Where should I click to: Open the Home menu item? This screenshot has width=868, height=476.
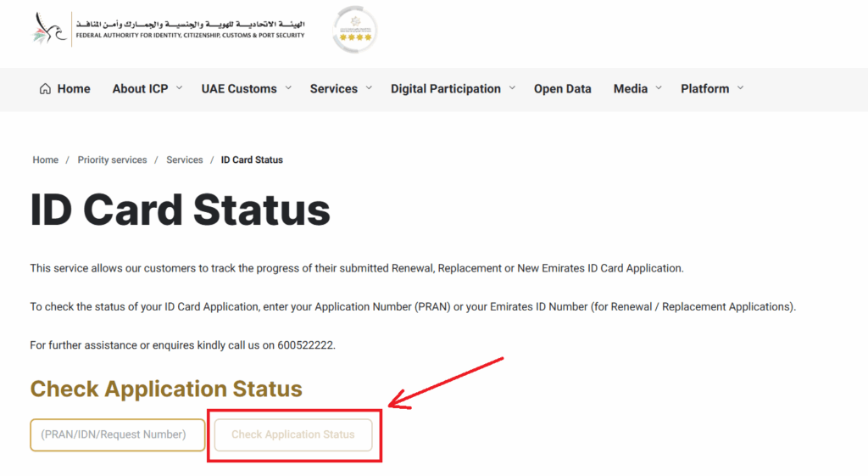pos(74,88)
